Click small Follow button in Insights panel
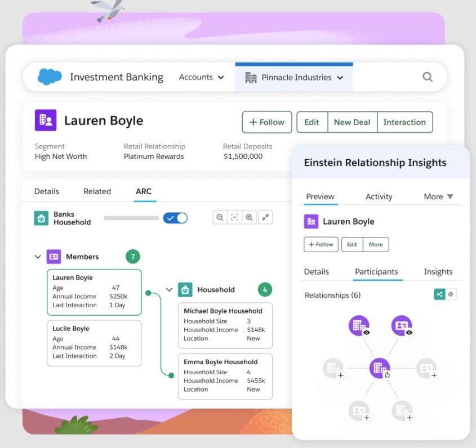The image size is (476, 448). tap(321, 244)
